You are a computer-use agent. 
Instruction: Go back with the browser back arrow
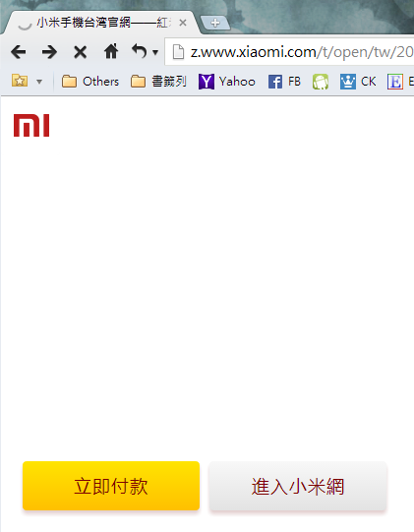19,52
